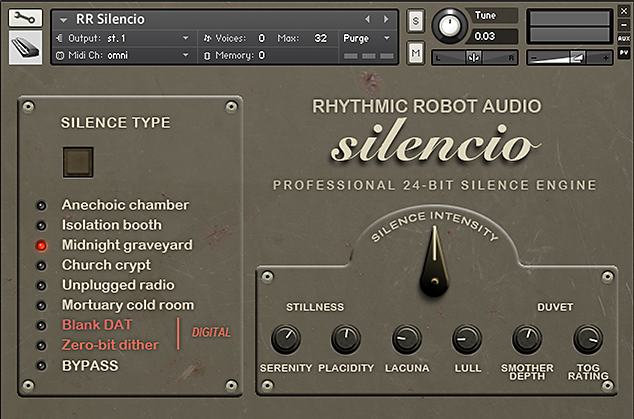The height and width of the screenshot is (419, 634).
Task: Click the RR Silencio instrument name
Action: coord(110,19)
